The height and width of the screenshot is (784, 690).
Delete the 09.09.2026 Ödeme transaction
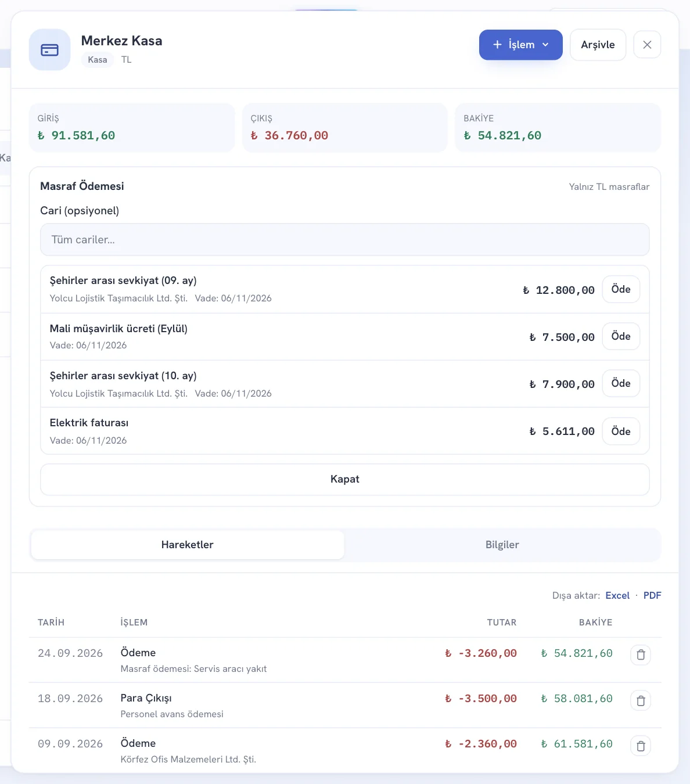[x=641, y=745]
